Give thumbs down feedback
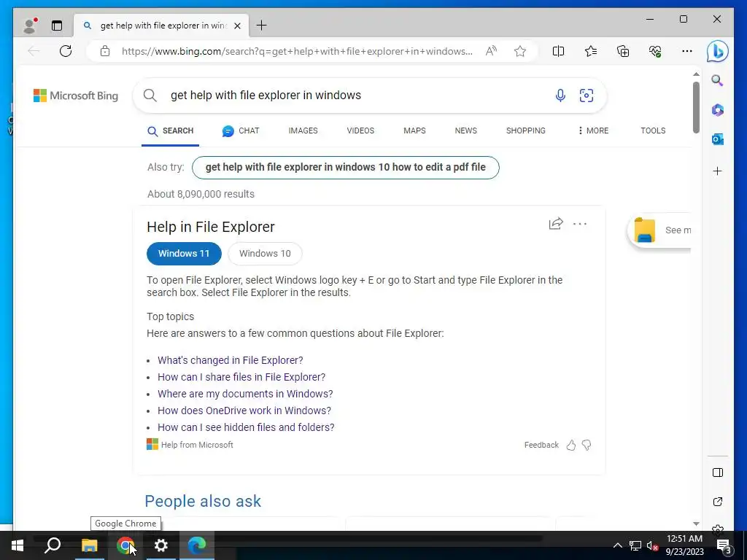 pyautogui.click(x=587, y=446)
